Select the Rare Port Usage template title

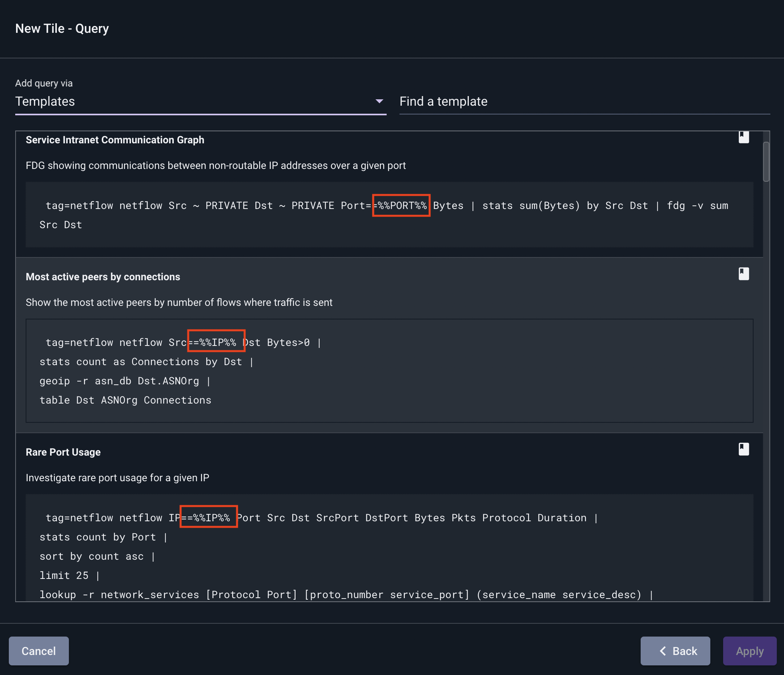[x=63, y=452]
